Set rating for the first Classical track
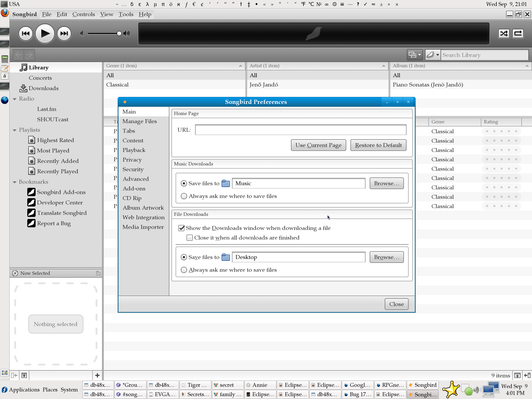This screenshot has width=532, height=399. 501,131
